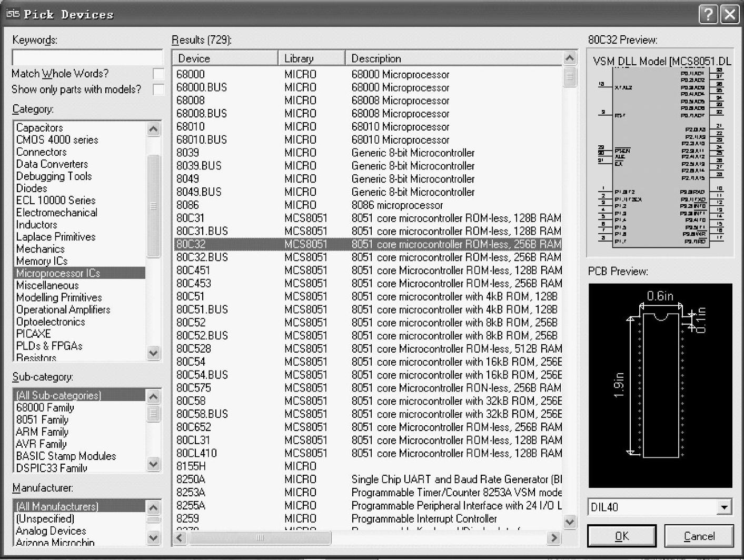The image size is (744, 560).
Task: Select Inductors category
Action: pyautogui.click(x=36, y=225)
